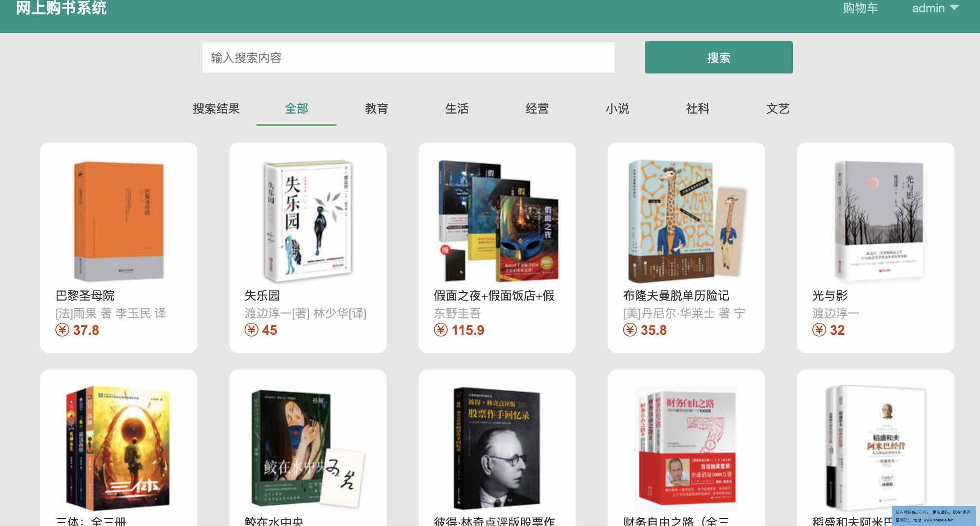Focus the 输入搜索内容 search field

point(408,57)
